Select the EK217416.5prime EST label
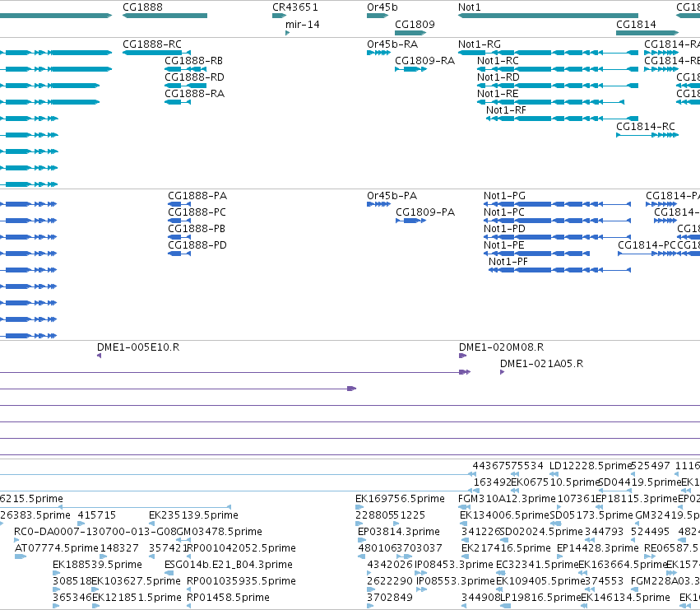 click(x=506, y=548)
